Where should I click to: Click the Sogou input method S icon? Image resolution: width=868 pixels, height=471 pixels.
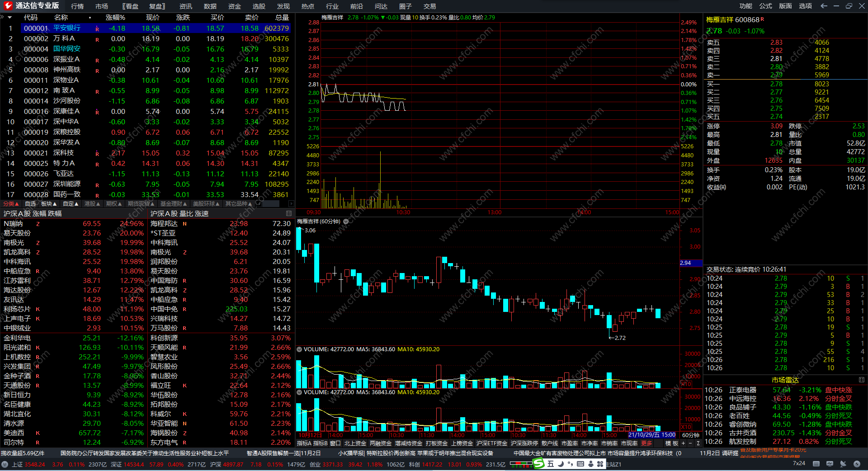pos(539,463)
